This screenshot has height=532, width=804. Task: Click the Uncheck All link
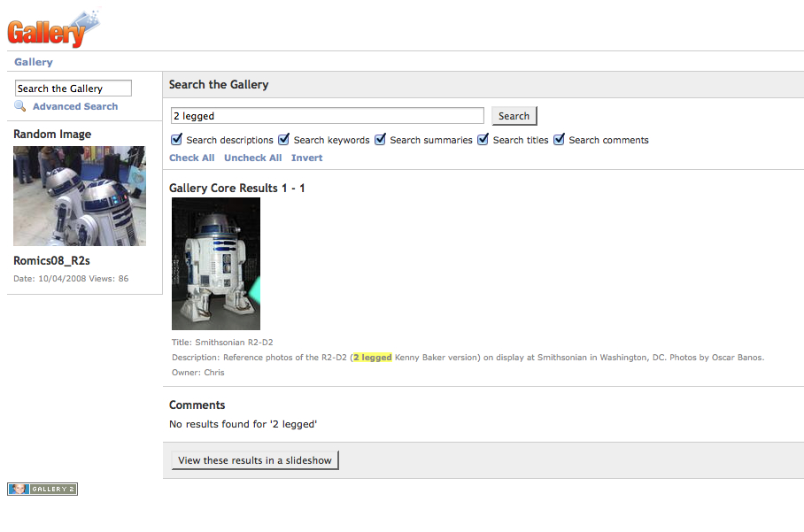pos(252,158)
